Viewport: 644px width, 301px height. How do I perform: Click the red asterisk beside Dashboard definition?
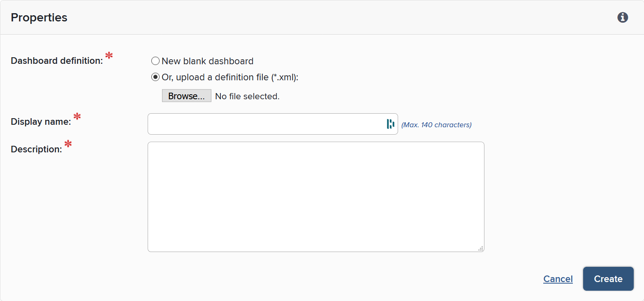[109, 56]
